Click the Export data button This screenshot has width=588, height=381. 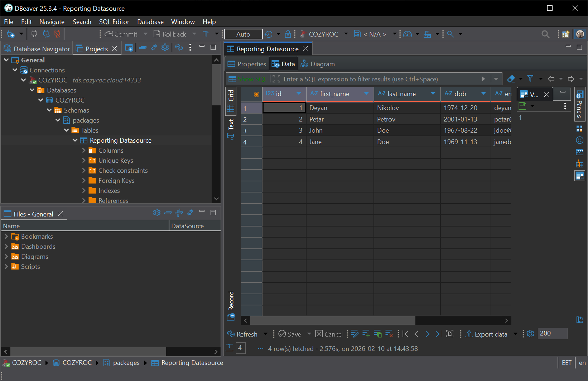pyautogui.click(x=486, y=334)
